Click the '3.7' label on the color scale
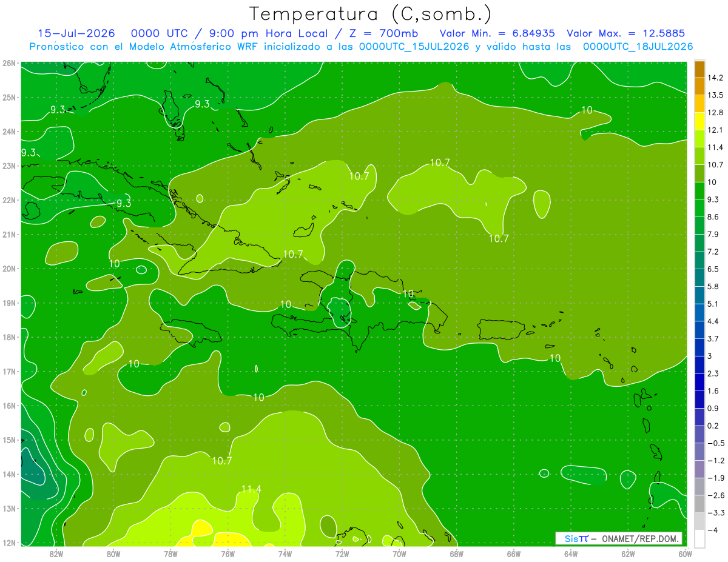The height and width of the screenshot is (562, 728). click(x=713, y=338)
